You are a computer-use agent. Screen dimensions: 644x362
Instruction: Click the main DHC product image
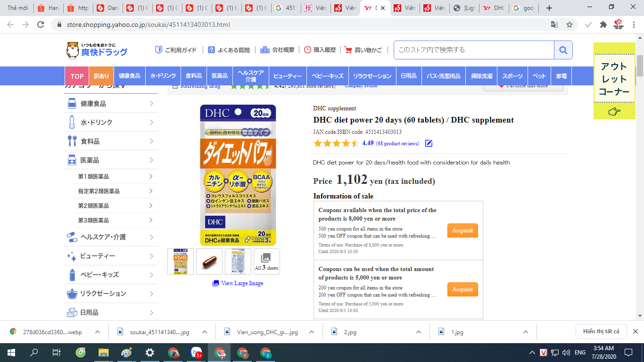(238, 175)
